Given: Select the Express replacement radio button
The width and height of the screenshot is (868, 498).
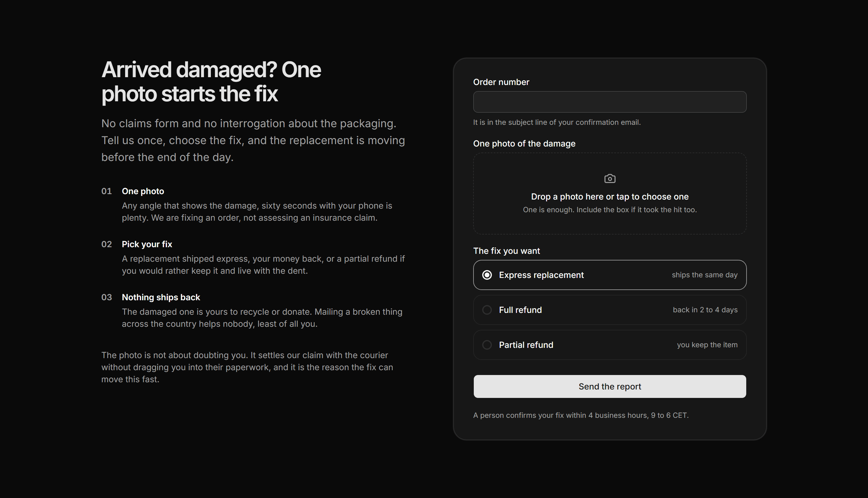Looking at the screenshot, I should pyautogui.click(x=487, y=275).
